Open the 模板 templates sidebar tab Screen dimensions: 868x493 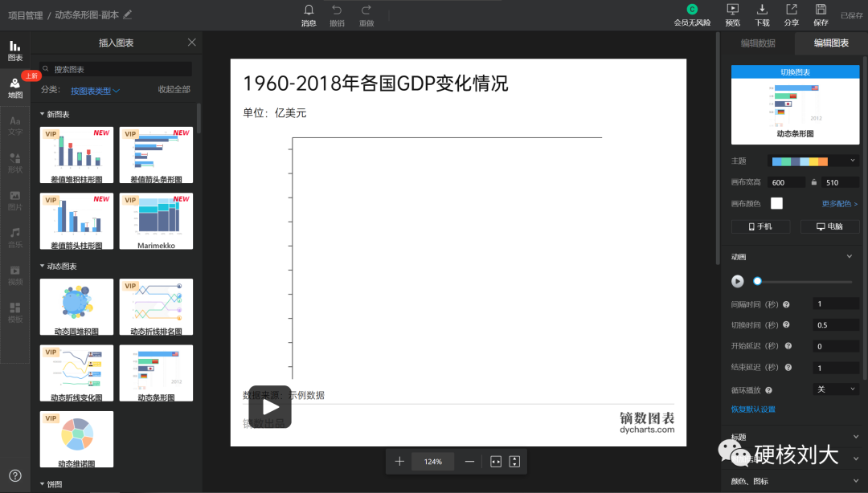pyautogui.click(x=15, y=312)
